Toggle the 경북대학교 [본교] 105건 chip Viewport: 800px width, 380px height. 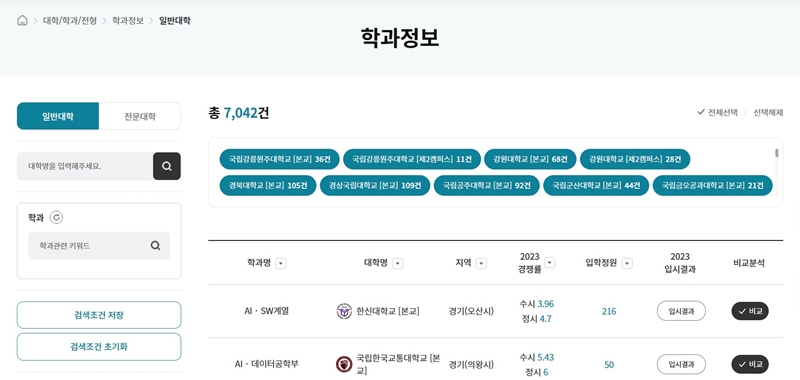click(x=268, y=186)
